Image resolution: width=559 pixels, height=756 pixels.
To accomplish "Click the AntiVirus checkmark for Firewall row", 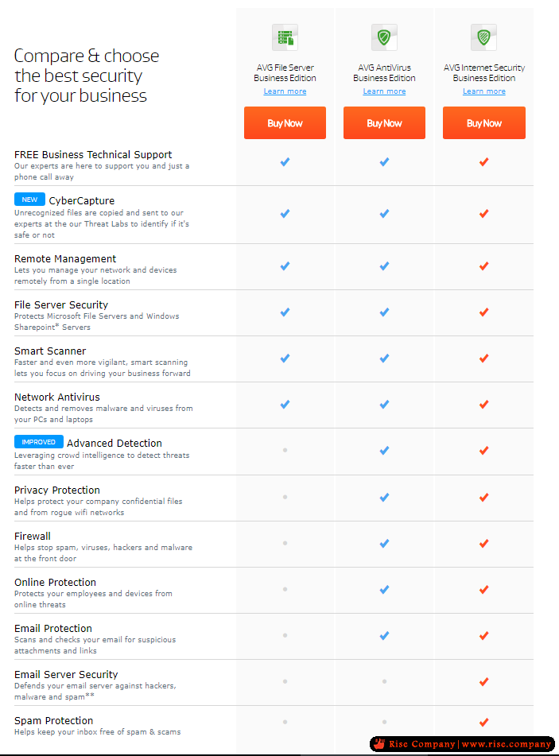I will (384, 544).
